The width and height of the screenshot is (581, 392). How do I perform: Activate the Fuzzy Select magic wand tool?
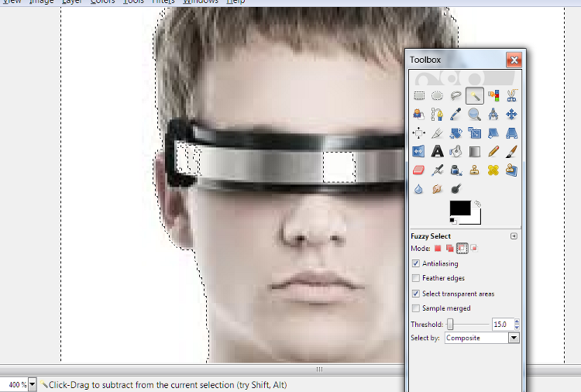[x=475, y=96]
